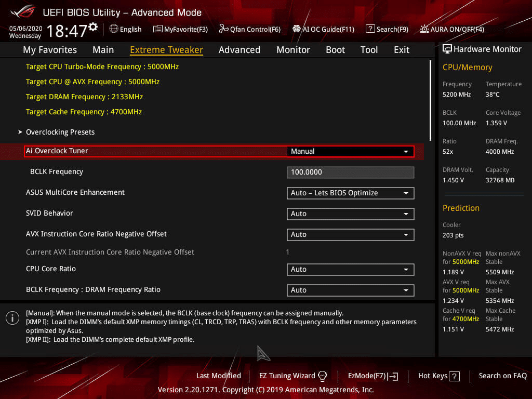Toggle AURA ON/OFF(F4)
The width and height of the screenshot is (532, 399).
coord(452,29)
